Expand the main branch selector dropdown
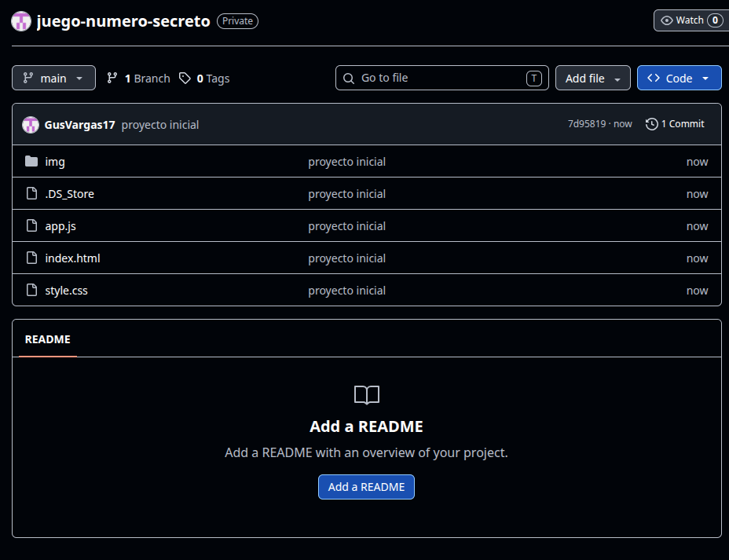This screenshot has height=560, width=729. pos(53,78)
